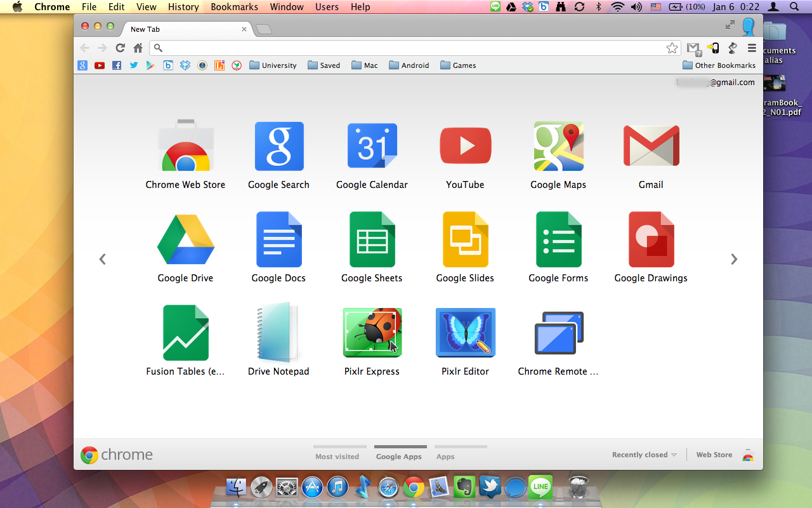Expand the Mac bookmarks folder
The width and height of the screenshot is (812, 508).
point(364,65)
